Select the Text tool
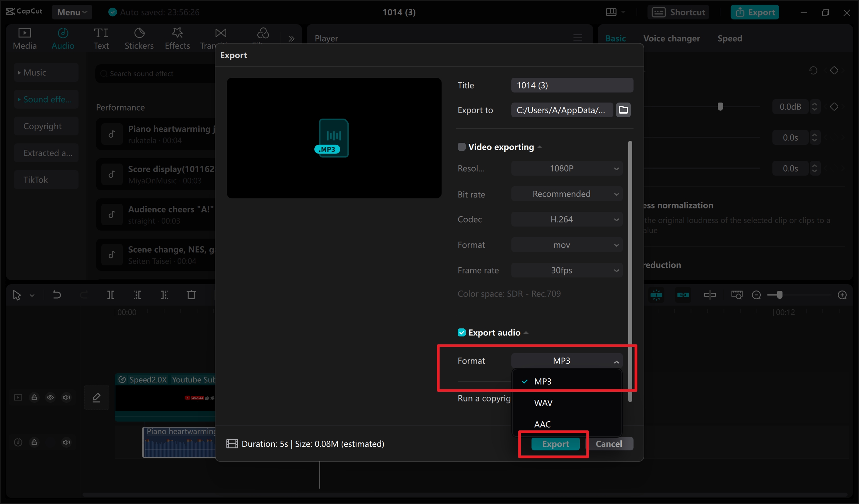The height and width of the screenshot is (504, 859). [x=101, y=38]
